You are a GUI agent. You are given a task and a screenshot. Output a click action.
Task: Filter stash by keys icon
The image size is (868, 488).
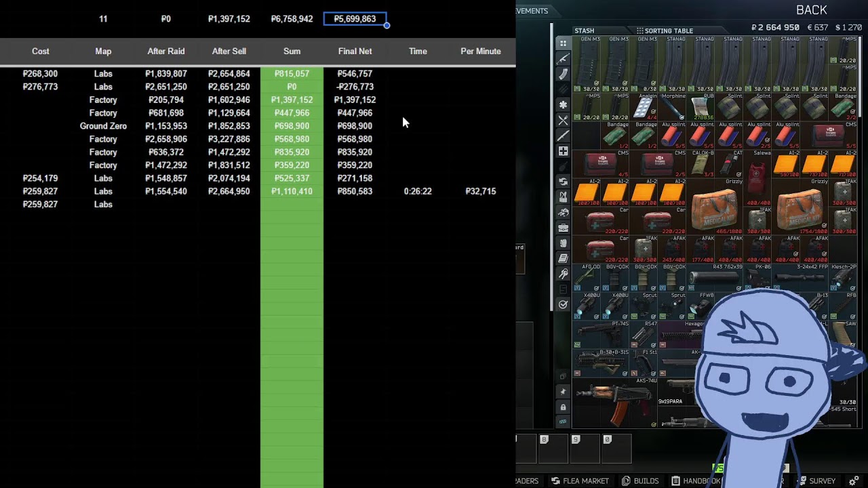(x=563, y=274)
